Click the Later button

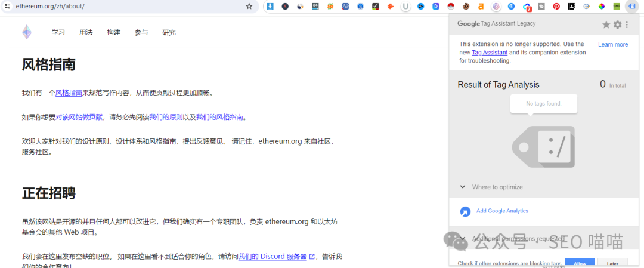click(612, 263)
